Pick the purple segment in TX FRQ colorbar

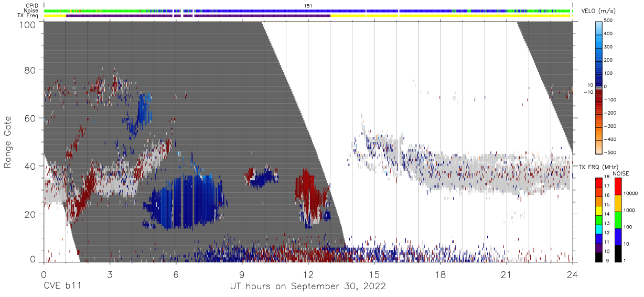(598, 248)
